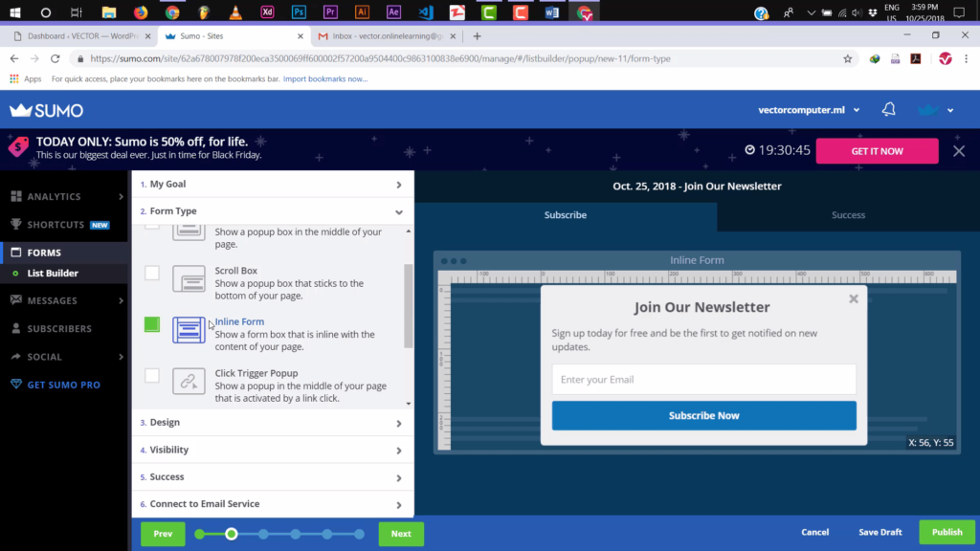
Task: Open the blue crown account icon
Action: (928, 110)
